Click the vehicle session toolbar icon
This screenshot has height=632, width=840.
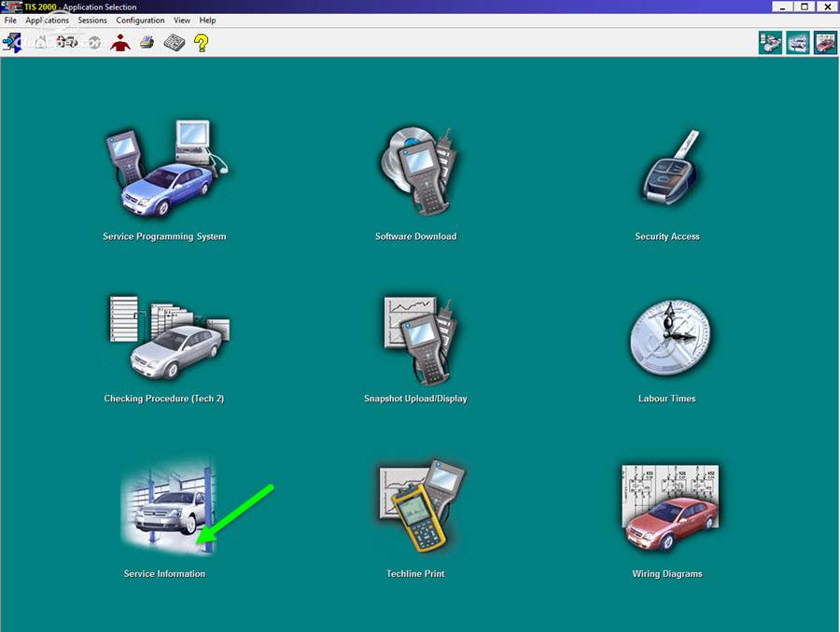(67, 42)
